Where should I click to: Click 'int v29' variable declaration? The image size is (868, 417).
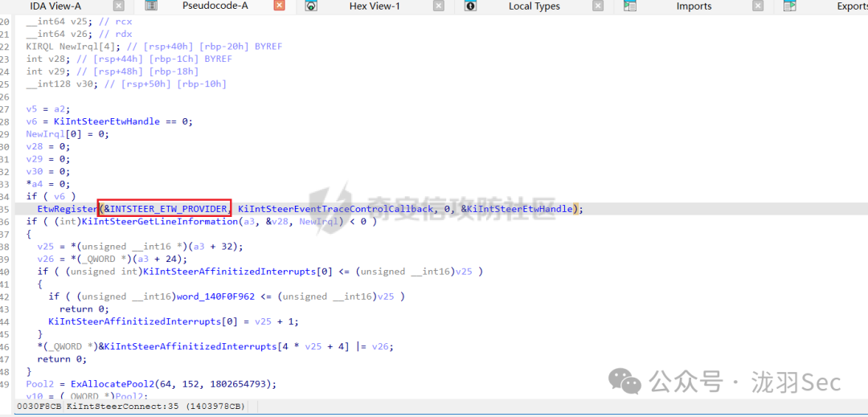click(x=113, y=72)
